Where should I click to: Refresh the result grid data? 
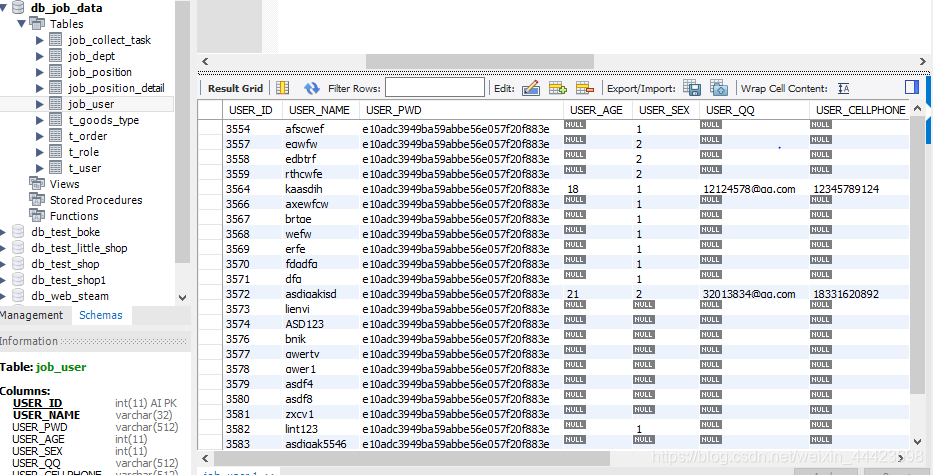click(x=312, y=88)
